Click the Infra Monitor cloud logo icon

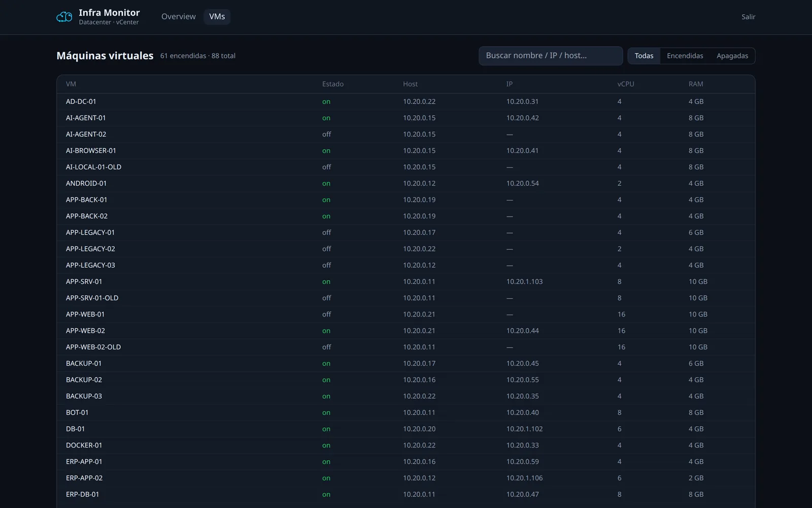(x=64, y=17)
